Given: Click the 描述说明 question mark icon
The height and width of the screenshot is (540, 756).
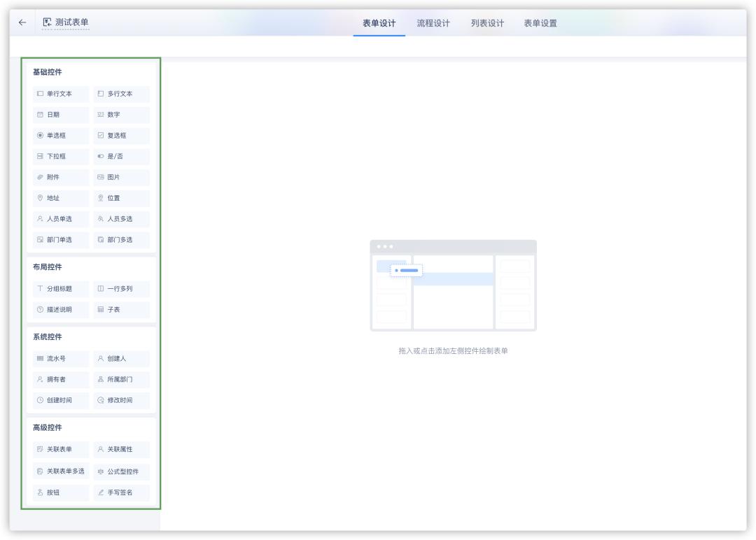Looking at the screenshot, I should pos(40,309).
